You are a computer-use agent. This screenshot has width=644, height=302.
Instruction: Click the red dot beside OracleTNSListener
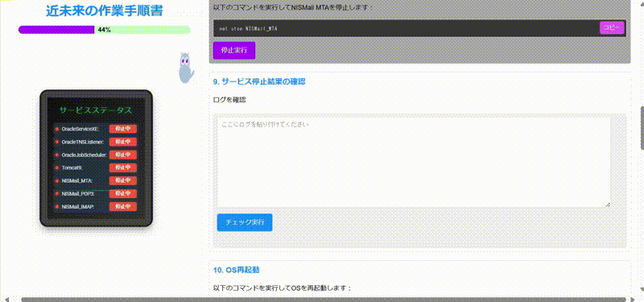[x=57, y=143]
